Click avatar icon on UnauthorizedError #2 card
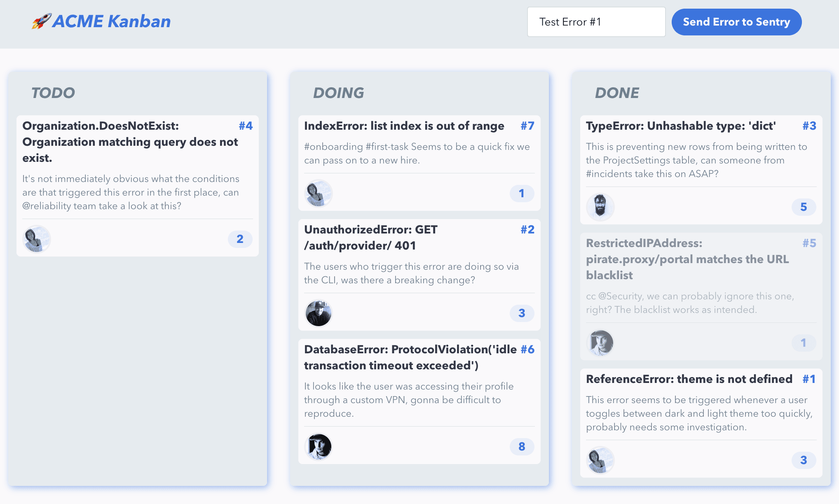 pyautogui.click(x=318, y=312)
